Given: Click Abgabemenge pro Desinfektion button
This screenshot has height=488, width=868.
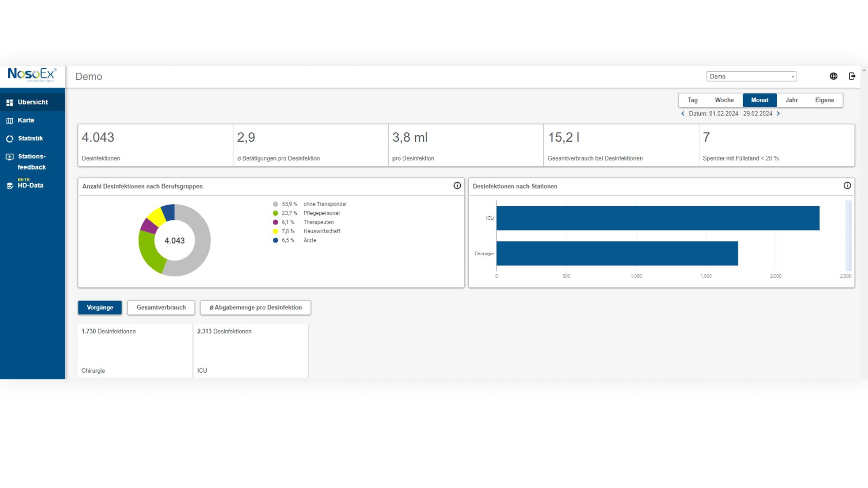Looking at the screenshot, I should pos(255,308).
